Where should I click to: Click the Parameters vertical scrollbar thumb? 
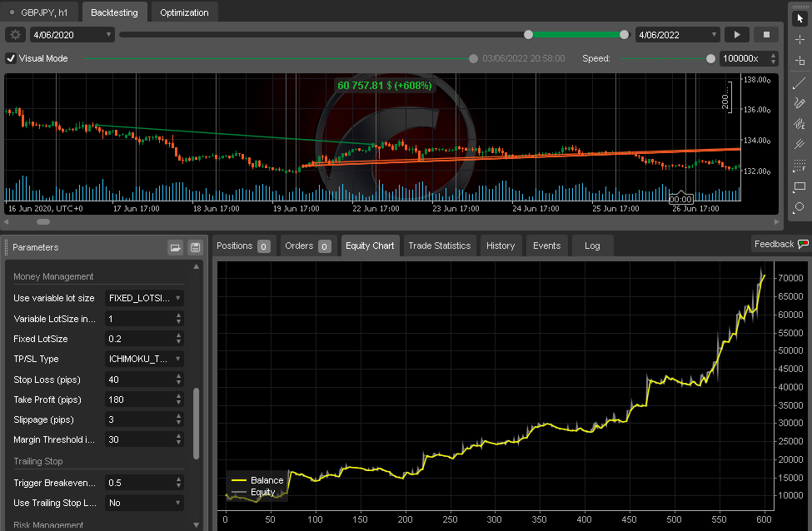pyautogui.click(x=197, y=424)
